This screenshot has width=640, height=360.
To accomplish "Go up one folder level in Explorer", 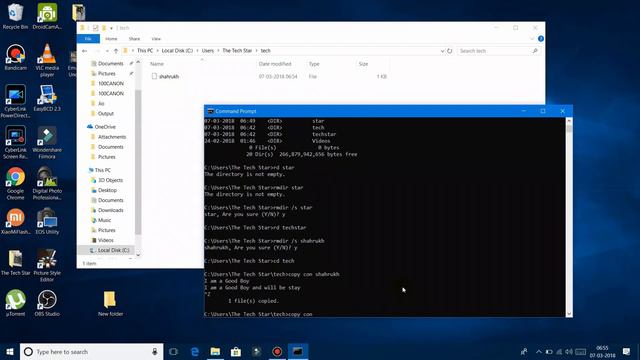I will [116, 51].
